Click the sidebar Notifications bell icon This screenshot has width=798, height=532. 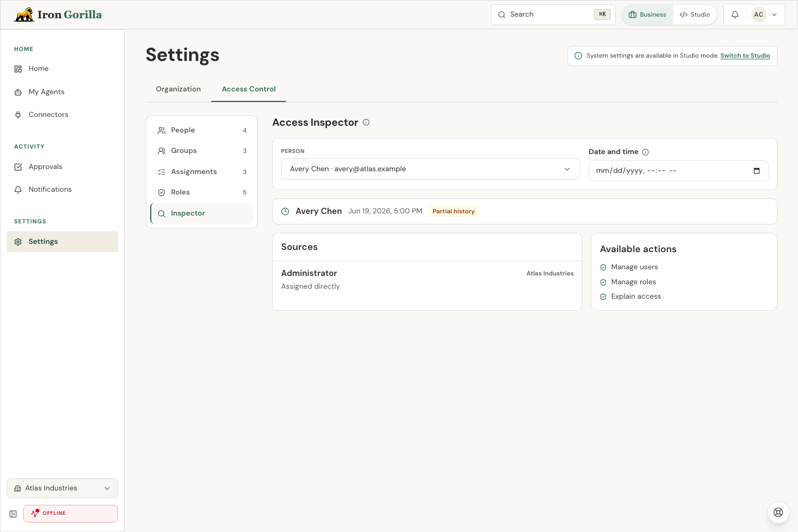coord(18,190)
